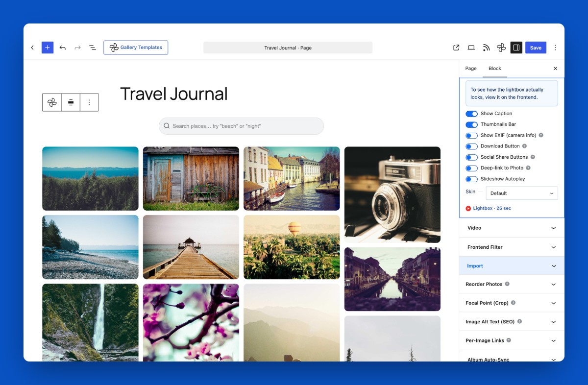Select the wooden pier photo
588x385 pixels.
pyautogui.click(x=191, y=247)
